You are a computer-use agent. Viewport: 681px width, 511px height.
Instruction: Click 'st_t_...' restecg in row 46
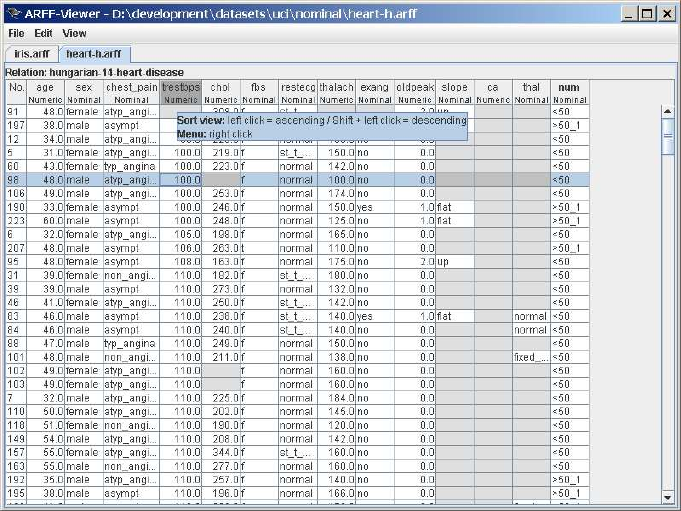tap(298, 303)
